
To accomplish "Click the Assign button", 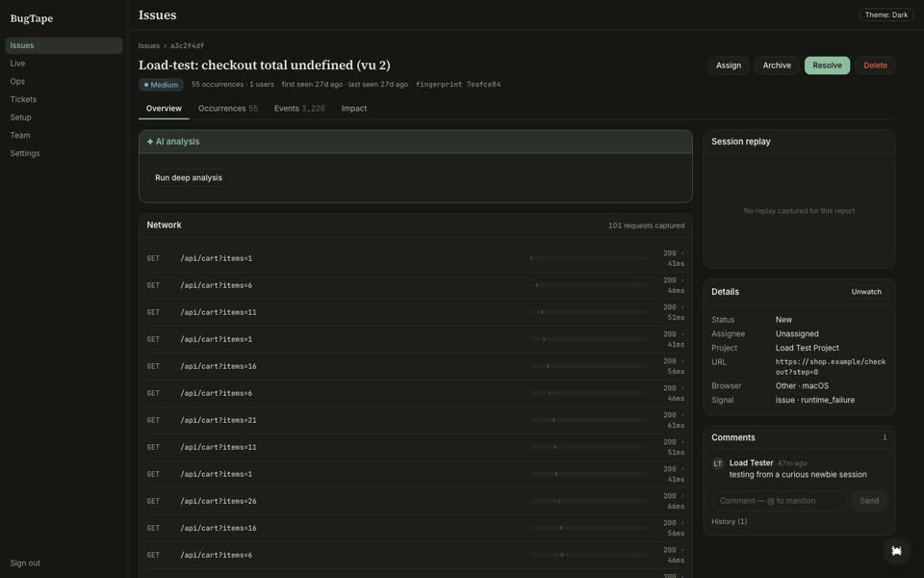I will tap(729, 66).
